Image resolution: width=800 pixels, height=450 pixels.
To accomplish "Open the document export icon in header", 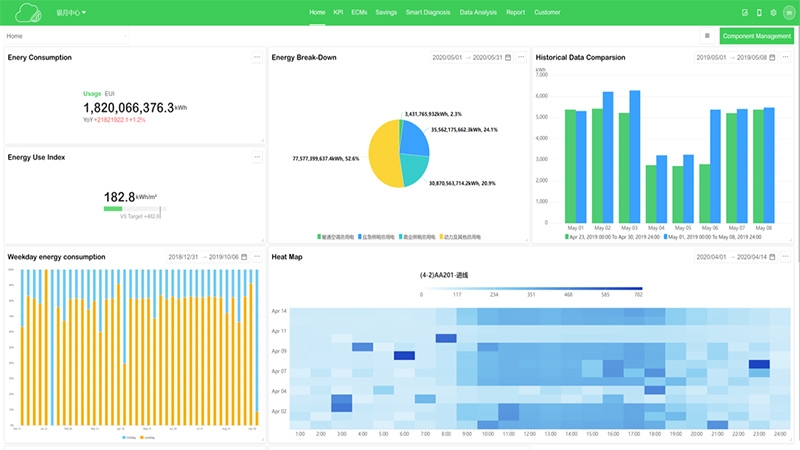I will [745, 13].
